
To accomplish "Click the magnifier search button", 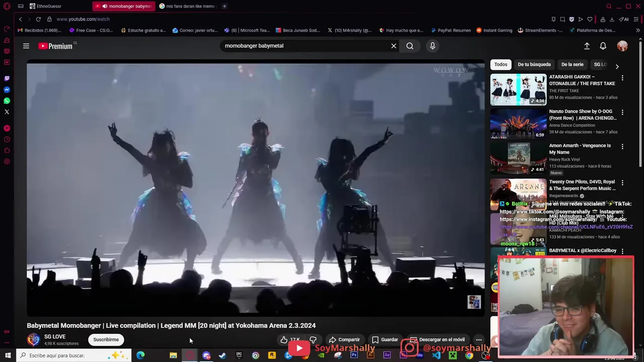I will point(410,46).
